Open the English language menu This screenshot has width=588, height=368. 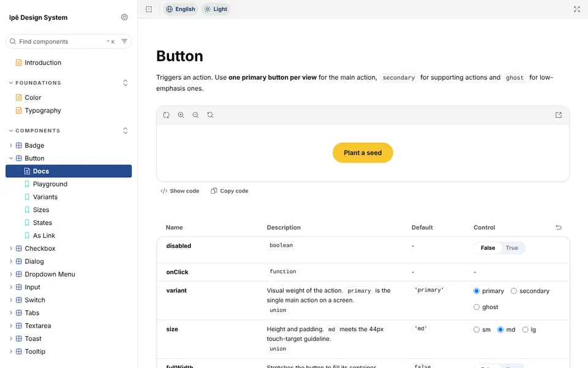[x=180, y=9]
